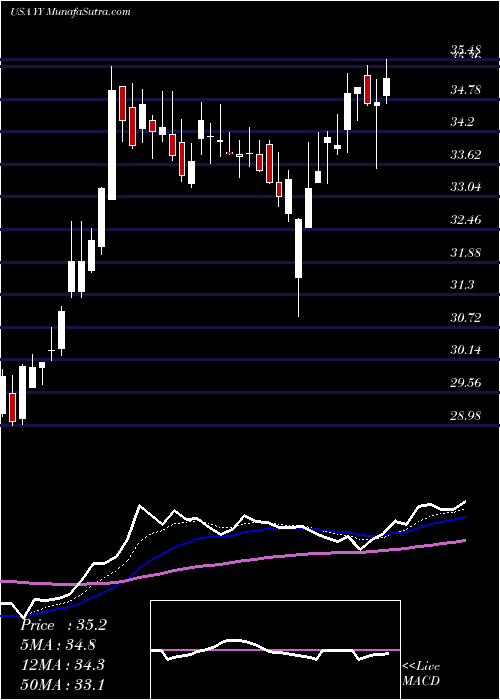The height and width of the screenshot is (700, 500).
Task: Click the 30.72 price axis label
Action: (466, 318)
